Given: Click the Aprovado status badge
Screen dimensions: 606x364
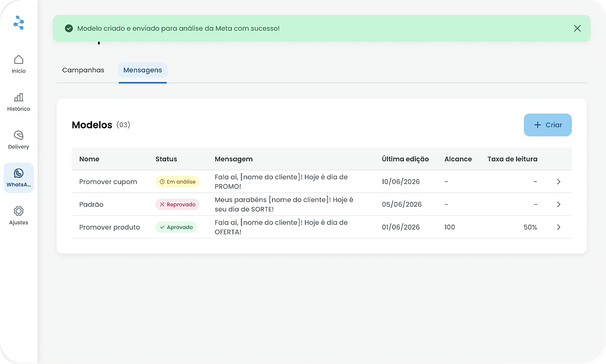Looking at the screenshot, I should point(176,227).
